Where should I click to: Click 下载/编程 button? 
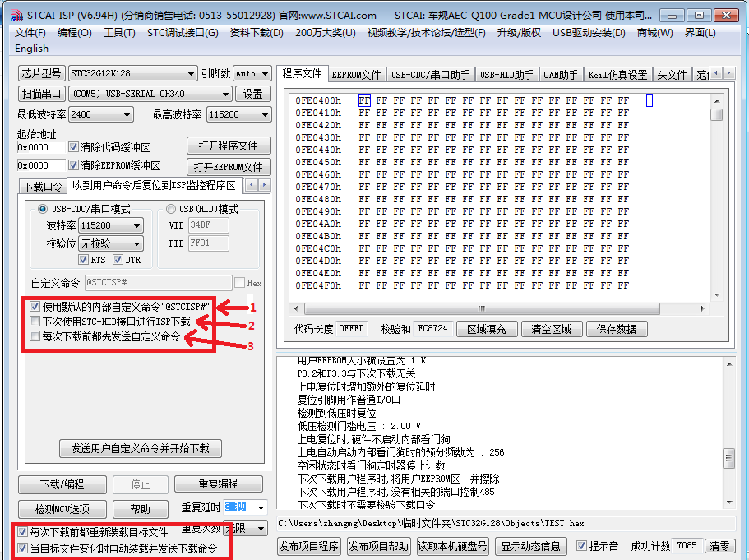click(62, 484)
